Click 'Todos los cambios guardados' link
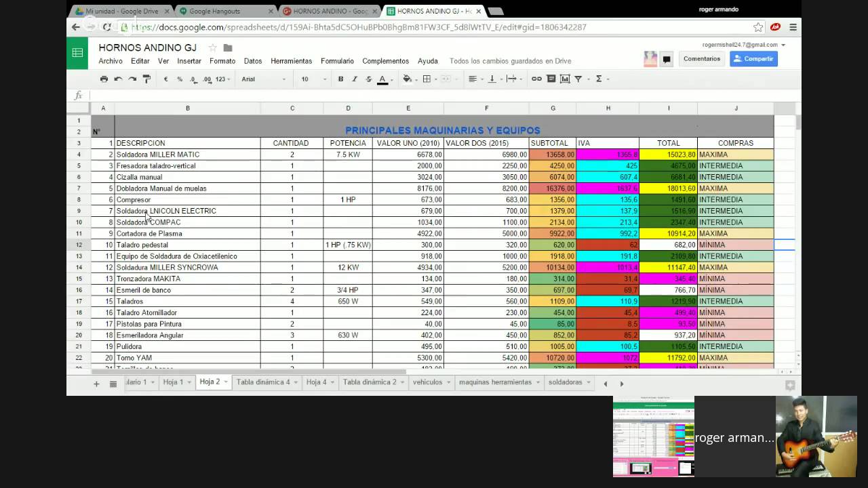Image resolution: width=868 pixels, height=488 pixels. point(511,61)
